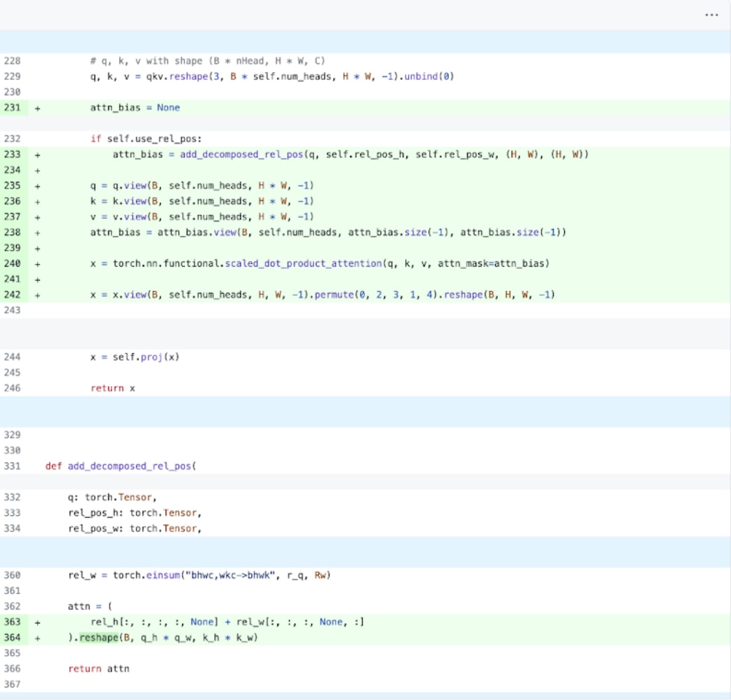This screenshot has height=700, width=731.
Task: Click line number 240 beside scaled_dot_product_attention
Action: click(x=12, y=264)
